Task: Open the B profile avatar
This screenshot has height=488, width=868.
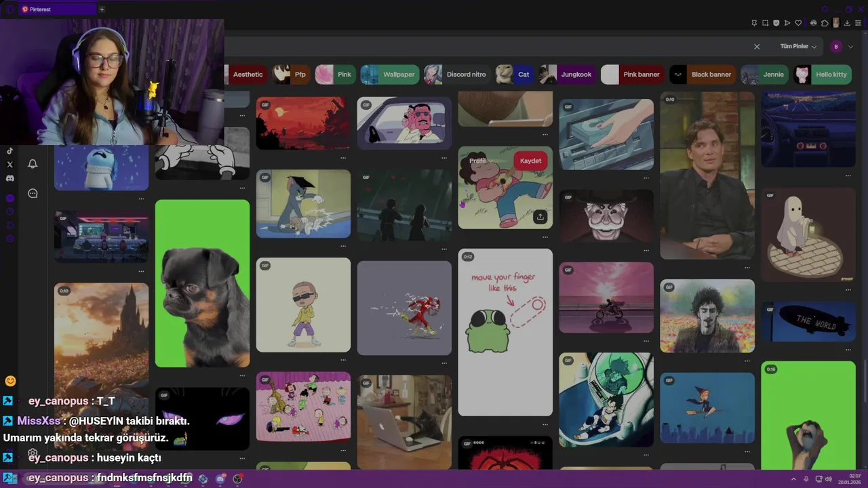Action: coord(836,46)
